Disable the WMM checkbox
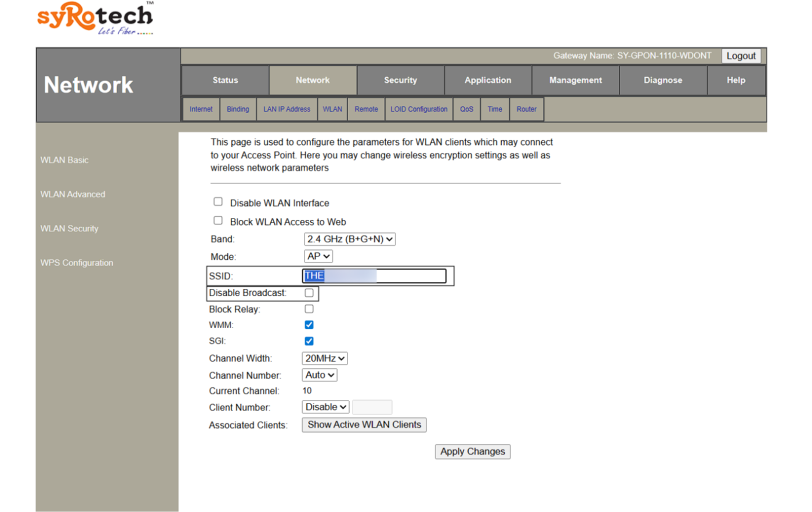 (x=309, y=325)
